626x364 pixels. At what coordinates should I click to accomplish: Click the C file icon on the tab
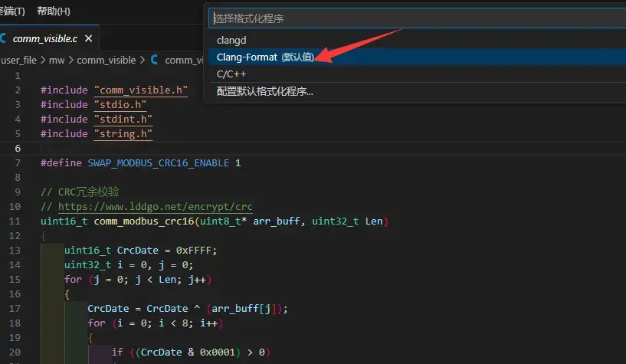(3, 38)
